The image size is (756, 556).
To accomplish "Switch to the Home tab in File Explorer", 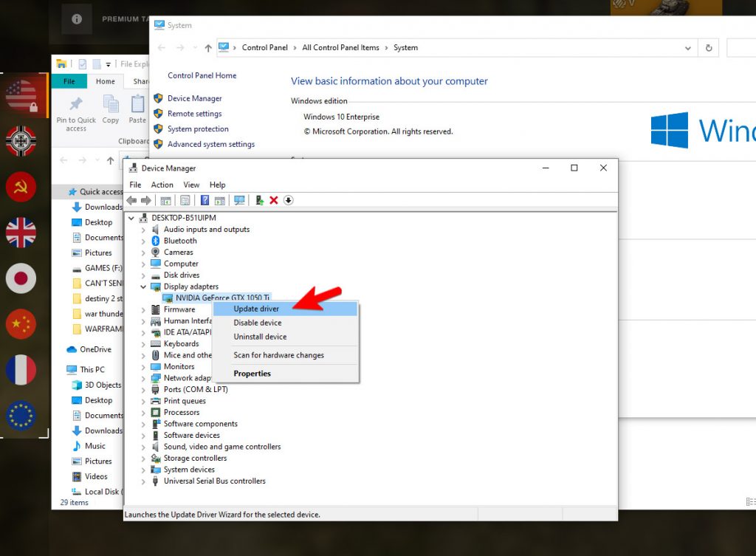I will coord(105,81).
